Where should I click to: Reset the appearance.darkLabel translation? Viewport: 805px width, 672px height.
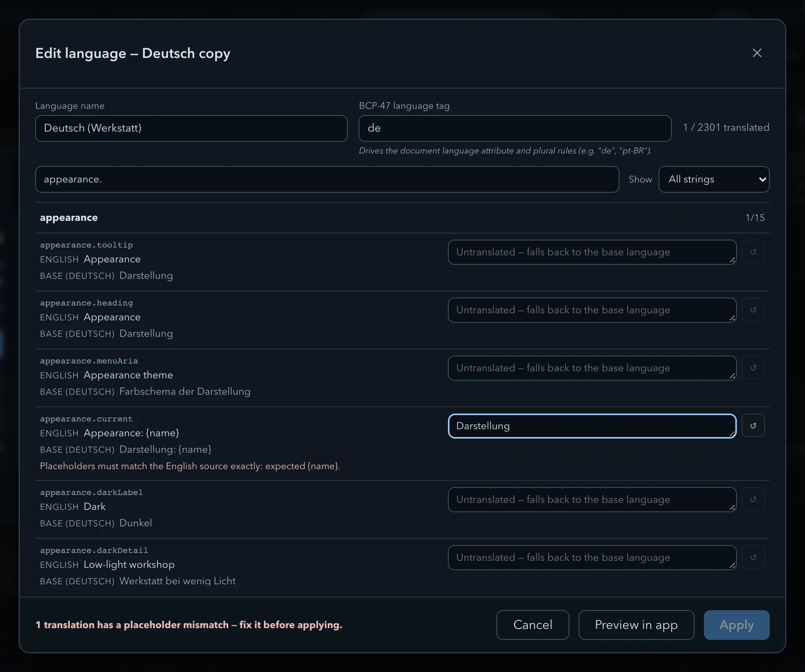click(753, 499)
